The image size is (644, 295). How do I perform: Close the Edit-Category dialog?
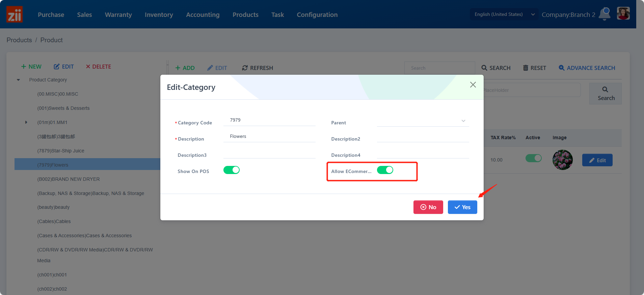[x=473, y=85]
